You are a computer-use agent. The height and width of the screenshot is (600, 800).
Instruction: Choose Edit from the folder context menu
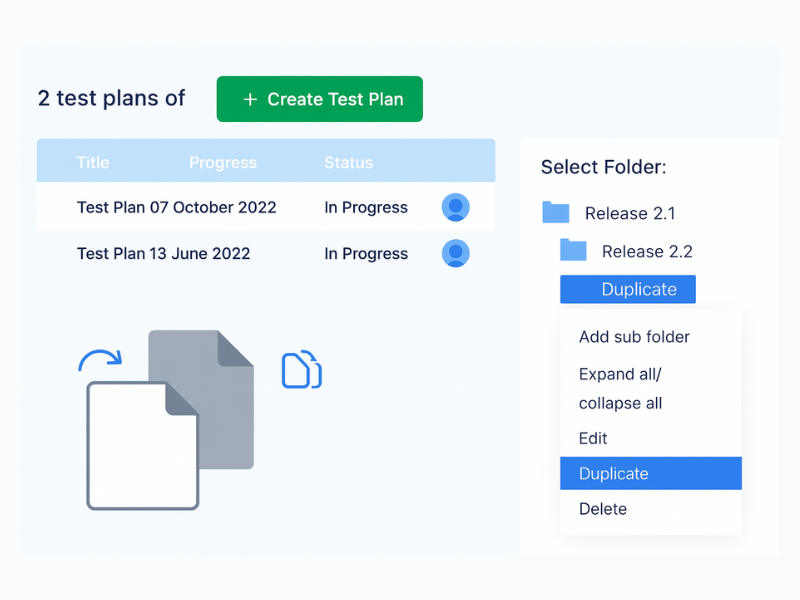pos(592,438)
